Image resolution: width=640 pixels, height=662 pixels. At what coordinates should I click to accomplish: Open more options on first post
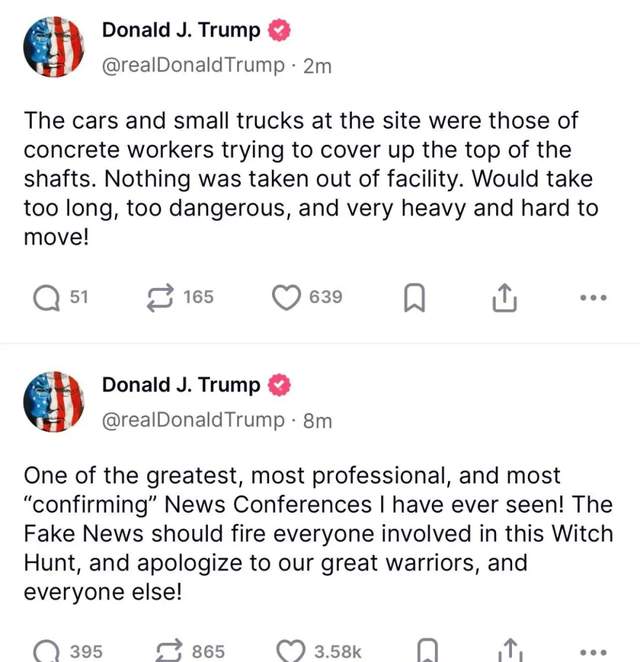click(592, 298)
